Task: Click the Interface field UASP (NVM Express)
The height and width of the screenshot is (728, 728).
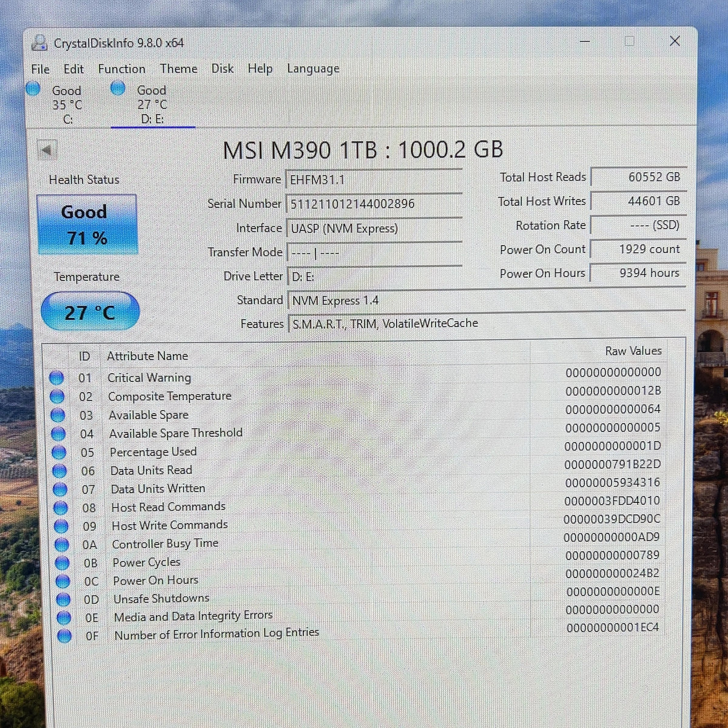Action: pyautogui.click(x=374, y=228)
